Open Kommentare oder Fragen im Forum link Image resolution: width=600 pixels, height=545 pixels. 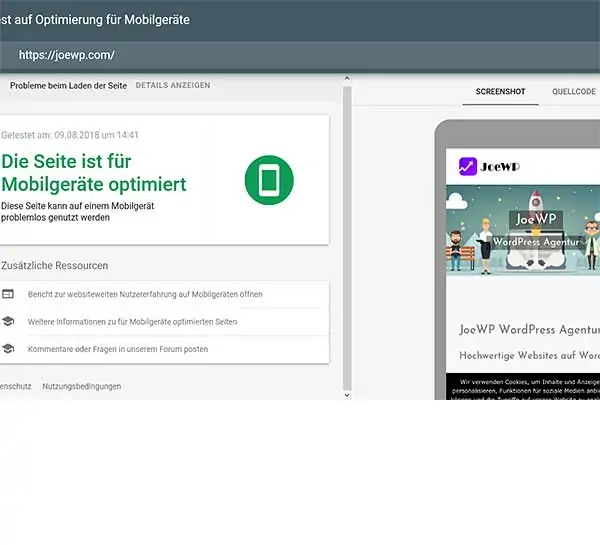click(118, 349)
